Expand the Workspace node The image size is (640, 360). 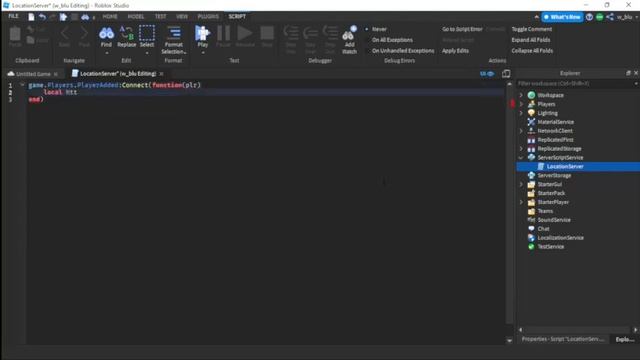pos(521,95)
